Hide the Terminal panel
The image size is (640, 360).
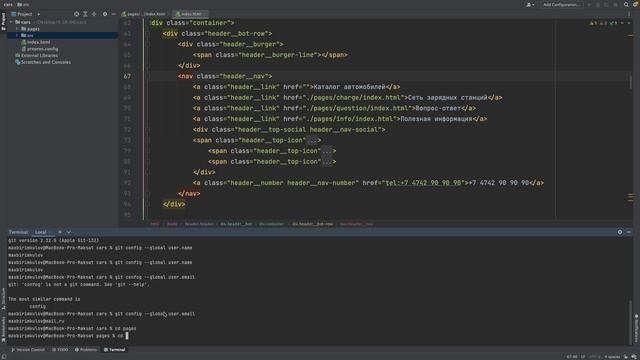[629, 232]
